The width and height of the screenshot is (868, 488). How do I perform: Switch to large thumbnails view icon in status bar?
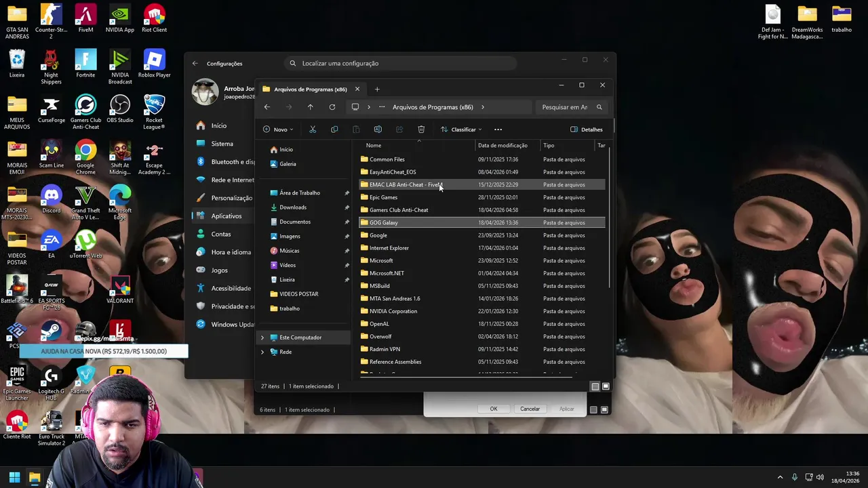[606, 386]
